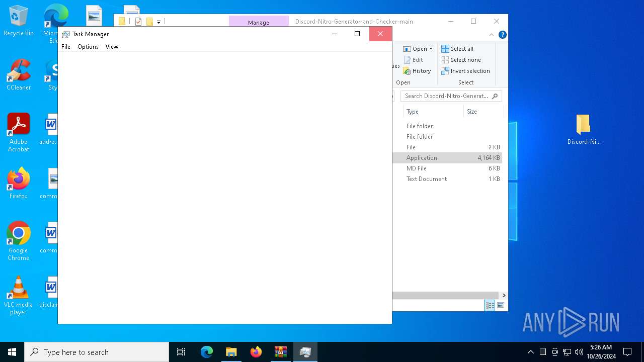Open the View menu in Task Manager
Screen dimensions: 644x362
[x=112, y=47]
